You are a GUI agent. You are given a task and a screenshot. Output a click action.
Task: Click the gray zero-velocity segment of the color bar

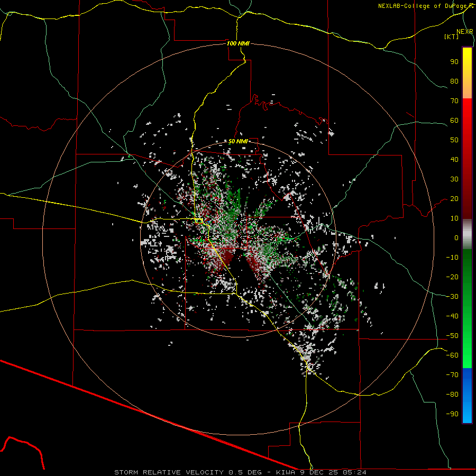467,234
